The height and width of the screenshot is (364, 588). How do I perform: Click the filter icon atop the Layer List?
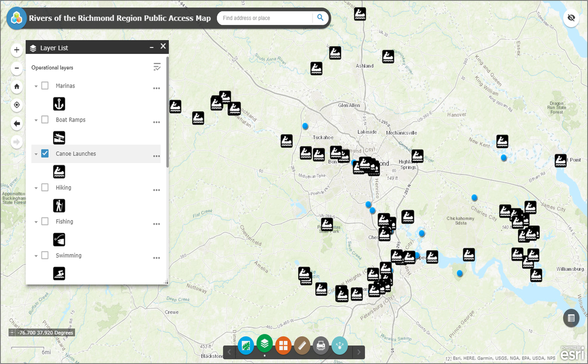tap(157, 67)
